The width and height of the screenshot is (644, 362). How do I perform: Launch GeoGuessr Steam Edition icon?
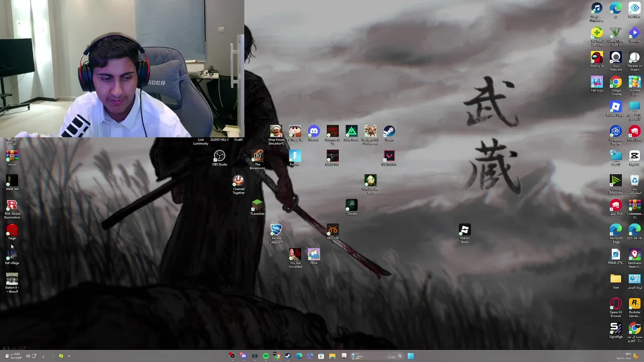click(634, 258)
